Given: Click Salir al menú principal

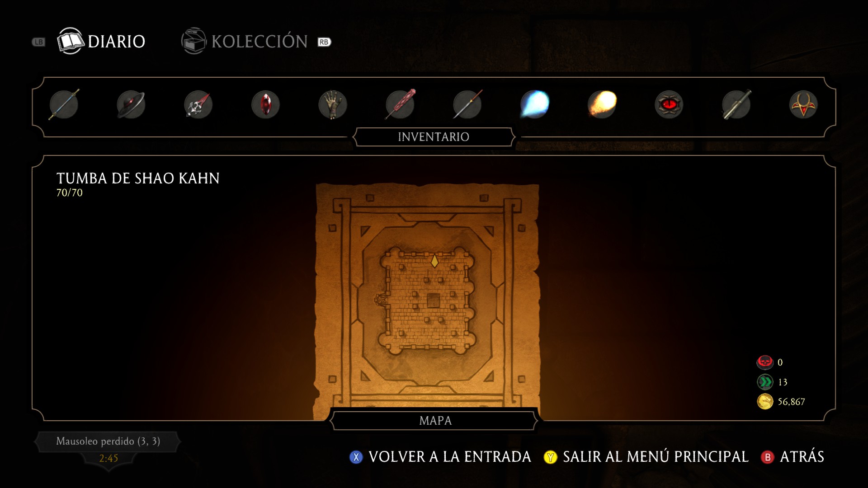Looking at the screenshot, I should click(x=646, y=457).
